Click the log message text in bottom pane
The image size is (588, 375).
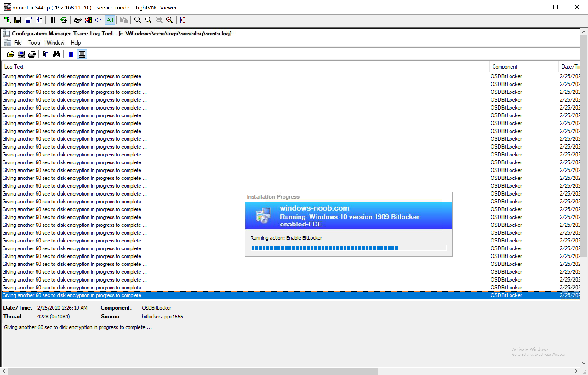78,327
